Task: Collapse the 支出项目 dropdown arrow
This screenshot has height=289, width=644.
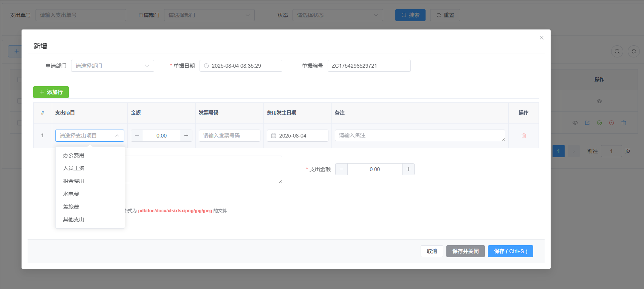Action: click(x=117, y=136)
